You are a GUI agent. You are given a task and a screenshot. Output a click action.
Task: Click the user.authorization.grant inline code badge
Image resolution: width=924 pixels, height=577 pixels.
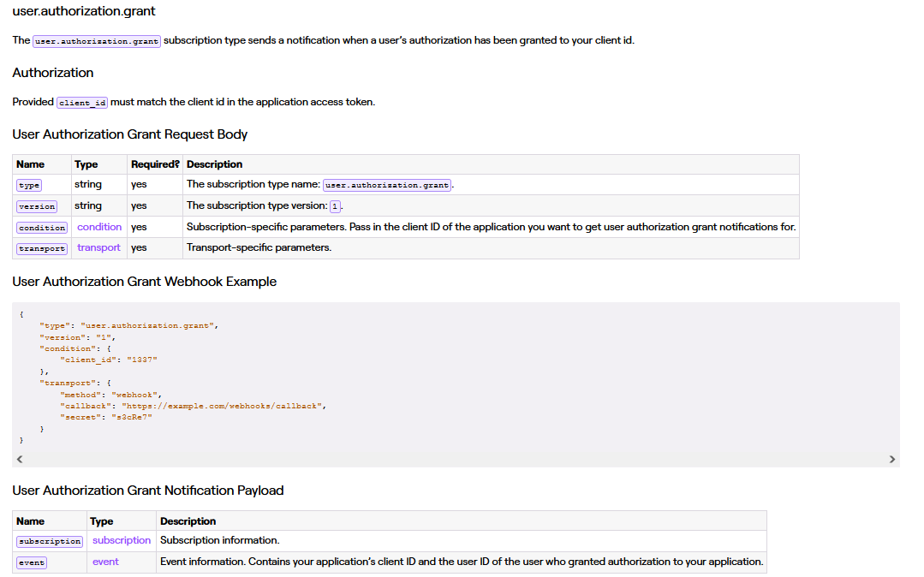(x=96, y=40)
